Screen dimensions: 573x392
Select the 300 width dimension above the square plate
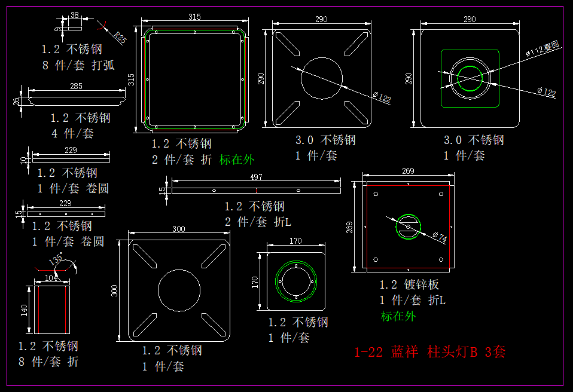point(178,229)
